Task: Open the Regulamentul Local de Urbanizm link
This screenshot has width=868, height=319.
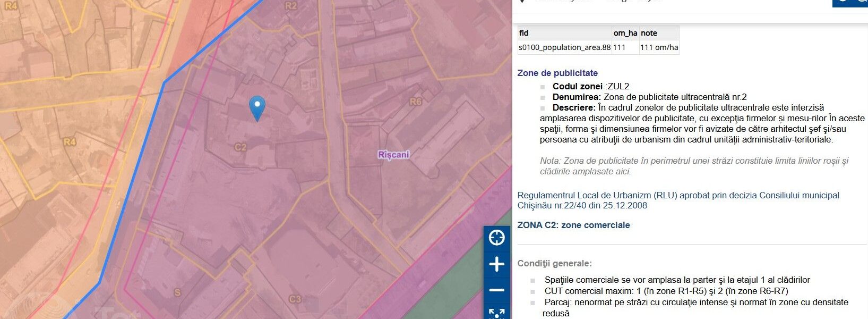Action: coord(678,200)
